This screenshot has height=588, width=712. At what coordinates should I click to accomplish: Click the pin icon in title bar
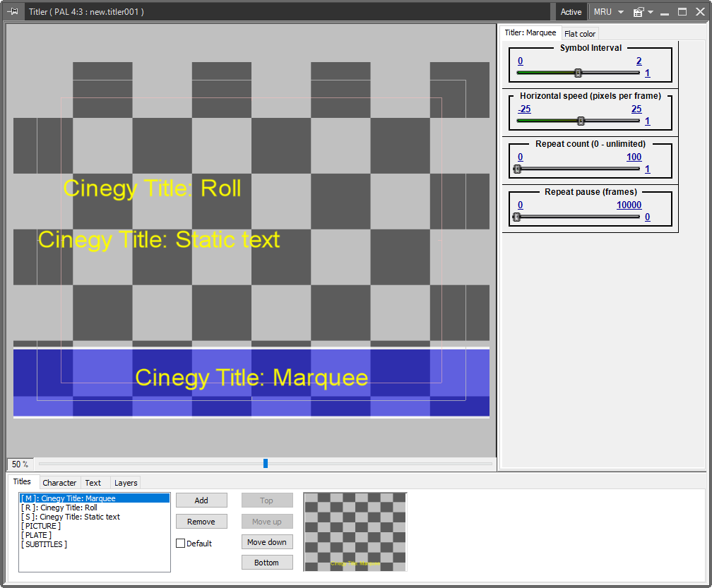pyautogui.click(x=13, y=11)
